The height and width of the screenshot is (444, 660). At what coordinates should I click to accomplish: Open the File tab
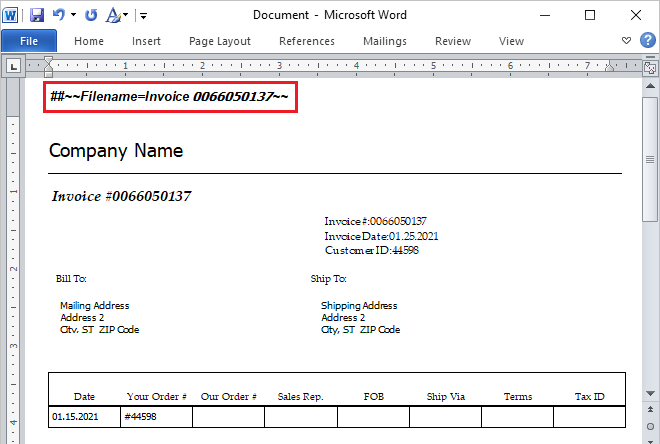click(29, 41)
